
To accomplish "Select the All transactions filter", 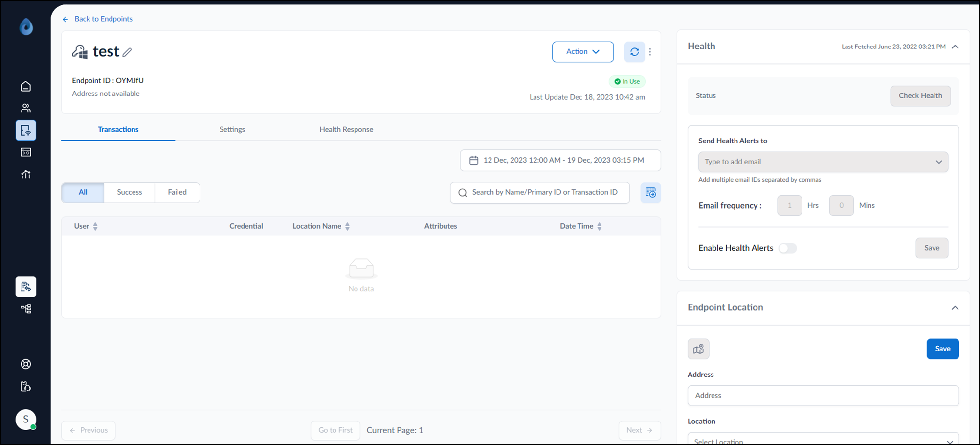I will [x=83, y=192].
